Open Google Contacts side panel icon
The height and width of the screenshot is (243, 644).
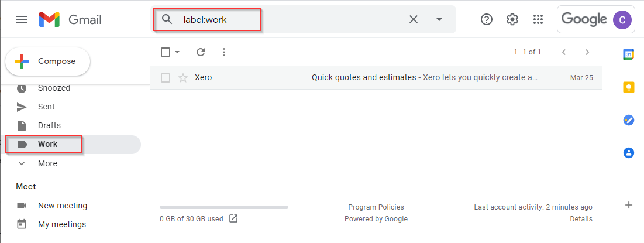[629, 153]
